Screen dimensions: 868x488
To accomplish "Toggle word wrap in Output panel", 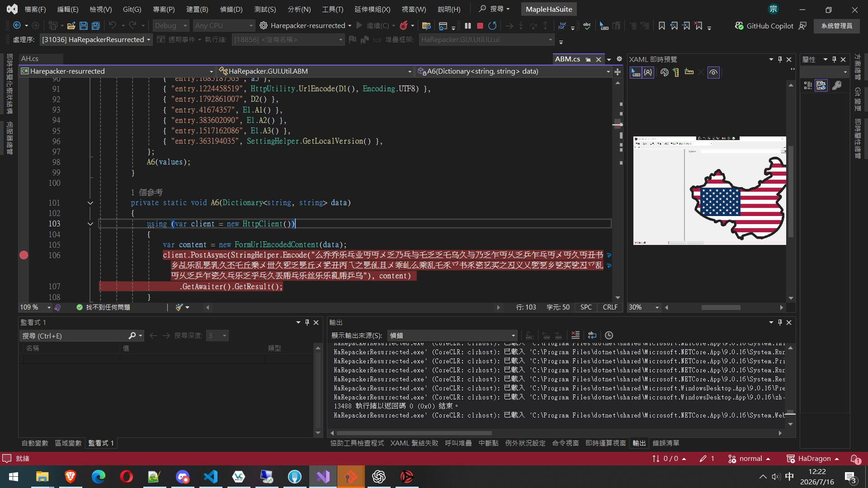I will (x=592, y=335).
